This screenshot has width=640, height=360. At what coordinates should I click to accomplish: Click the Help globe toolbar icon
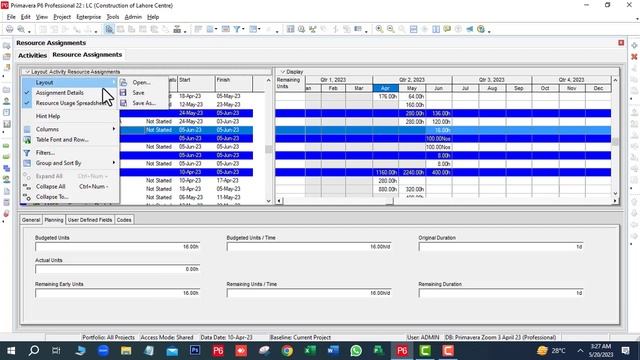click(481, 29)
